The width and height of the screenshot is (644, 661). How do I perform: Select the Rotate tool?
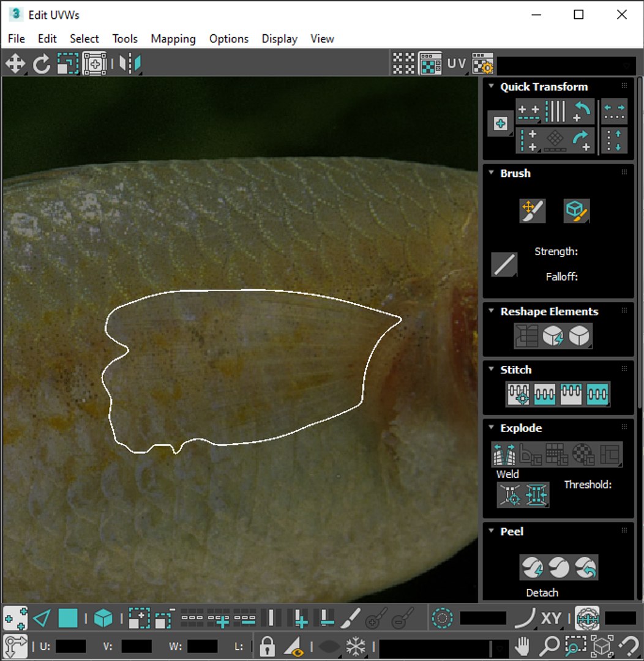[42, 64]
